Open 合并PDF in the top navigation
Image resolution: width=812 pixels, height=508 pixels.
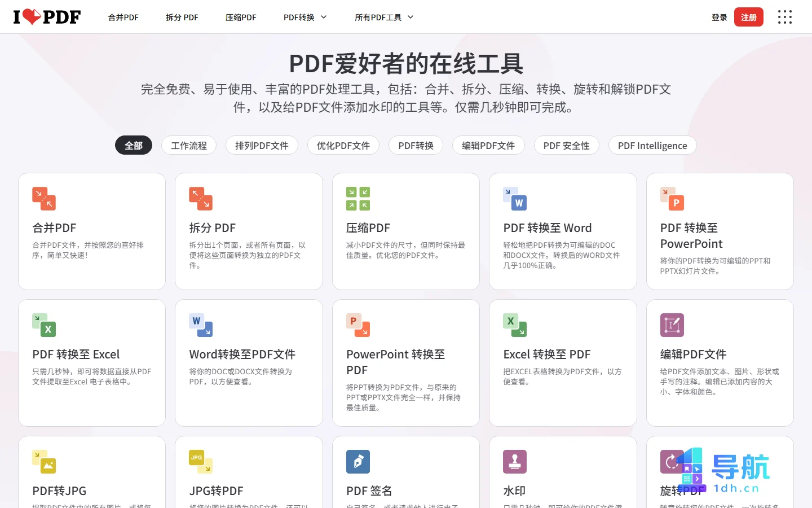click(x=123, y=17)
